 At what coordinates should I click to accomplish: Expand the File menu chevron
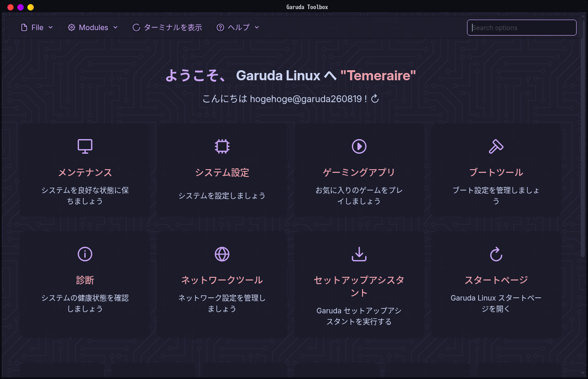pos(51,27)
